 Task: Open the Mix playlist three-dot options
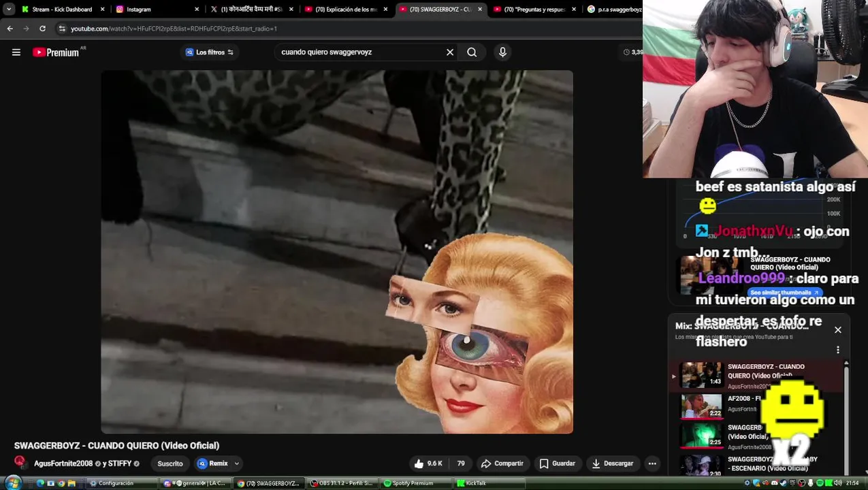[838, 350]
